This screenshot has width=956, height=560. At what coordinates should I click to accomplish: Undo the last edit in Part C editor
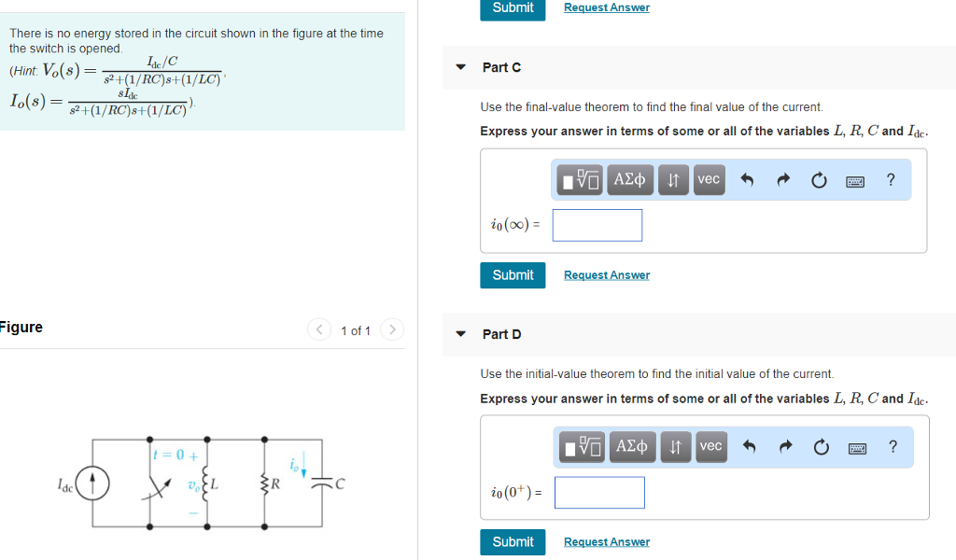(746, 179)
